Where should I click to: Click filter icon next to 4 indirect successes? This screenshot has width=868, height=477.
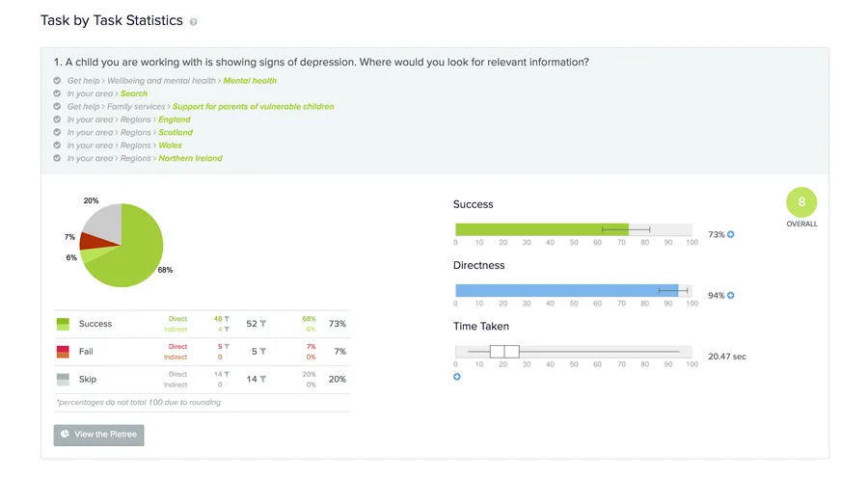tap(227, 330)
